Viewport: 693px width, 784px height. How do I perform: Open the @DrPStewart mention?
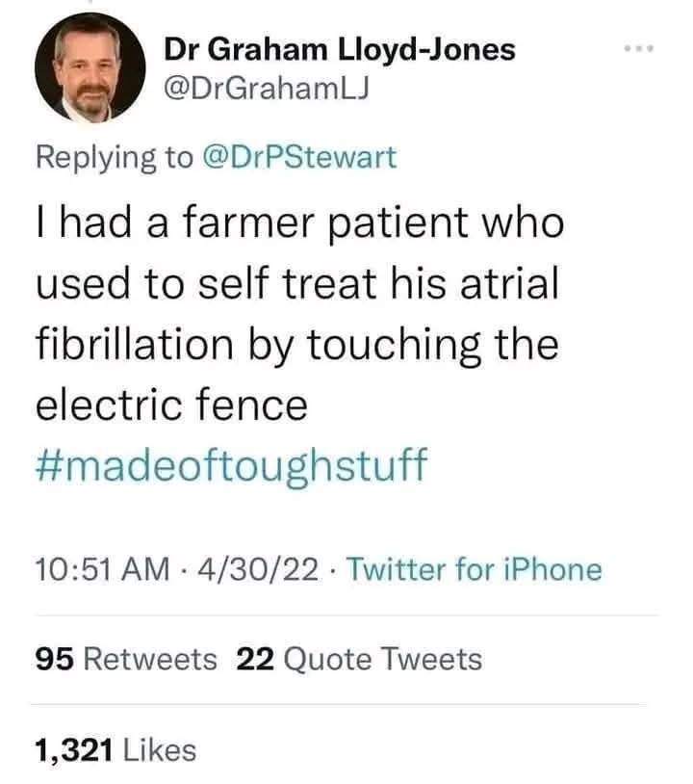click(x=298, y=157)
